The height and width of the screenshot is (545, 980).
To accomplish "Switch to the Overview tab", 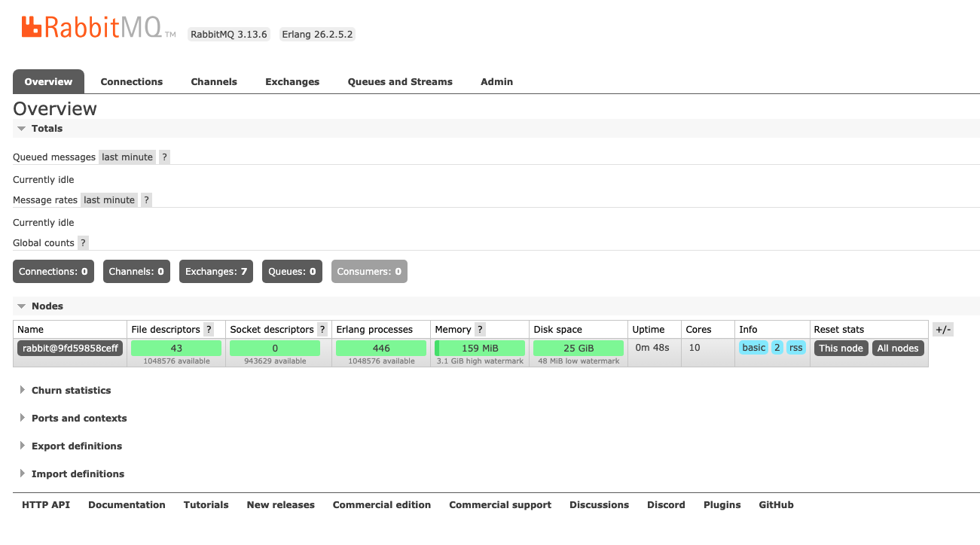I will click(x=48, y=82).
